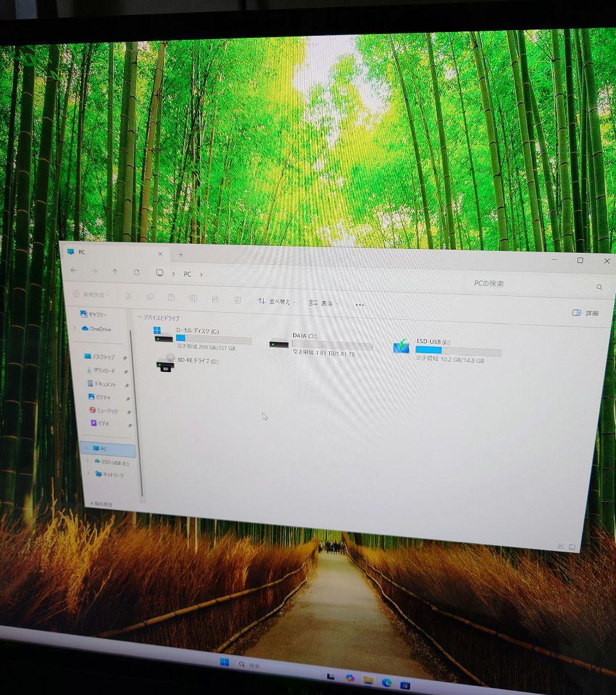Open the ... (see more) menu
The image size is (616, 695).
359,304
